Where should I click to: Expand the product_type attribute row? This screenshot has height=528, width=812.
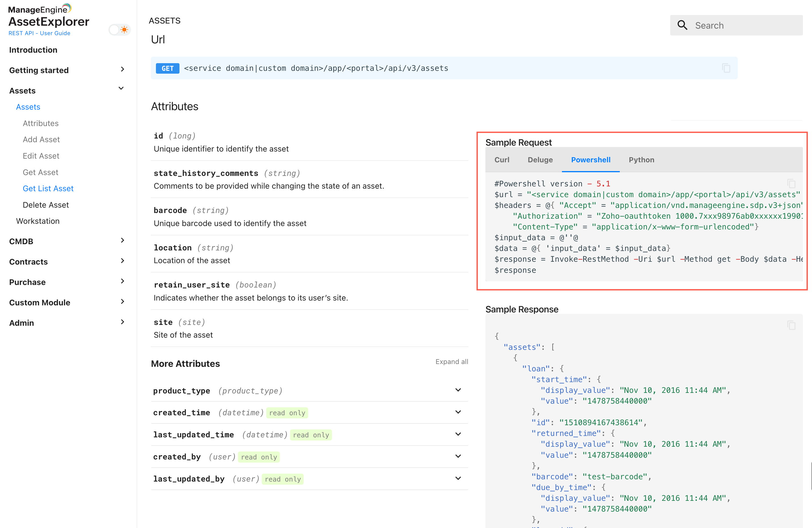(x=458, y=390)
